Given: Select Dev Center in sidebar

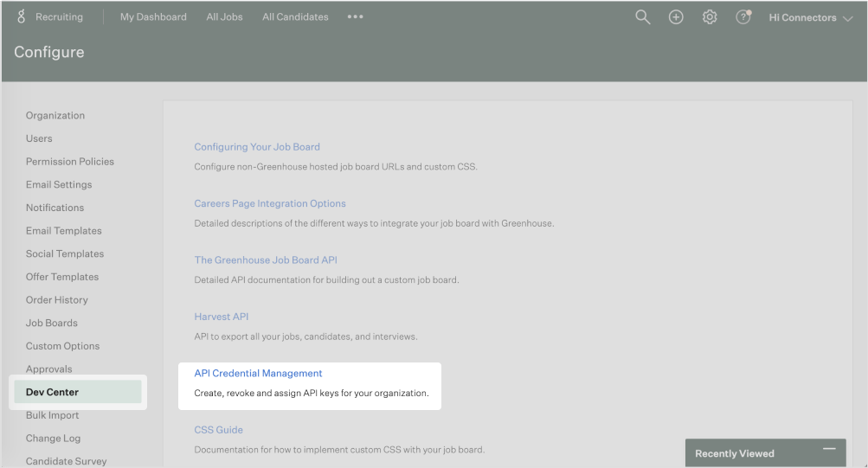Looking at the screenshot, I should point(52,392).
